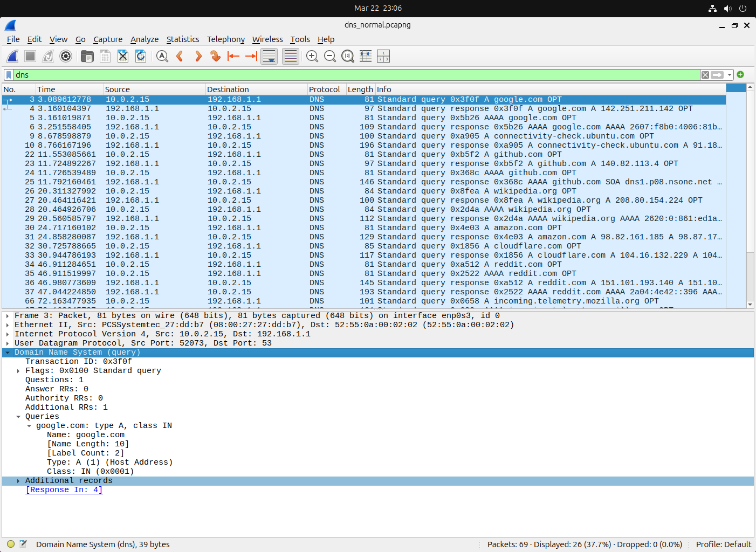Open the system volume indicator
Image resolution: width=756 pixels, height=552 pixels.
click(x=728, y=8)
